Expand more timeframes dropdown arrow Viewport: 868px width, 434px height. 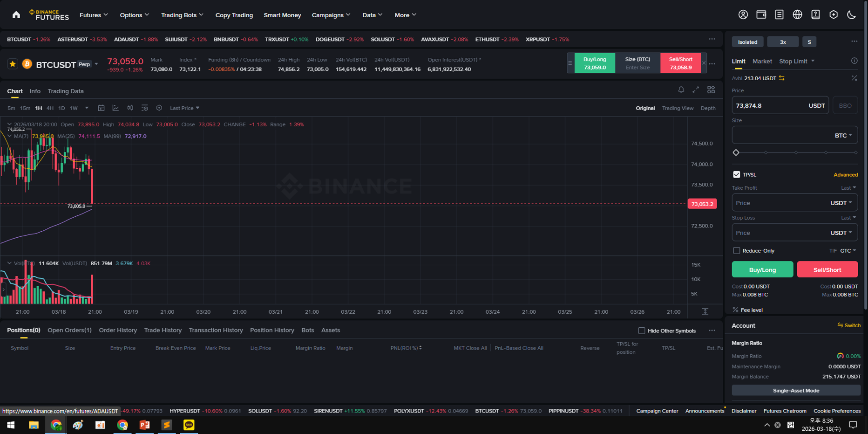[x=87, y=108]
